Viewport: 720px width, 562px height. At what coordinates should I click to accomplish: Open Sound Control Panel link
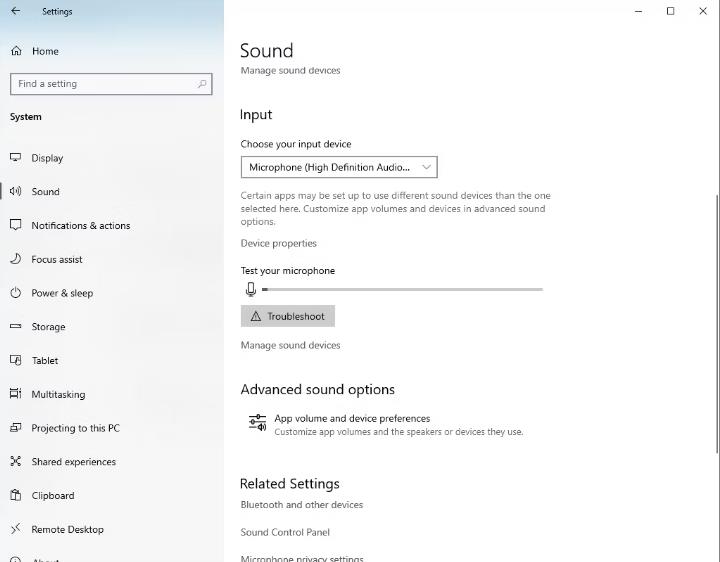[x=285, y=532]
